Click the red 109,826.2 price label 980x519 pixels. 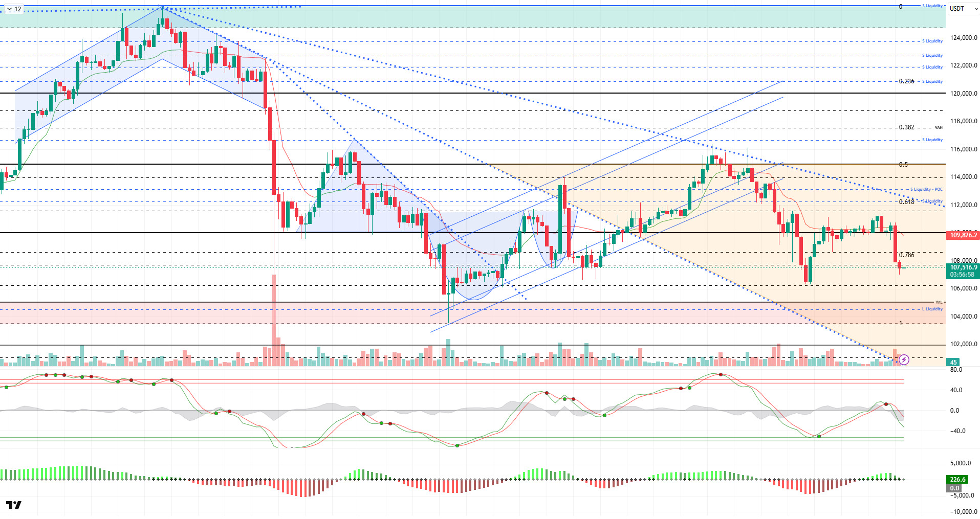[963, 235]
